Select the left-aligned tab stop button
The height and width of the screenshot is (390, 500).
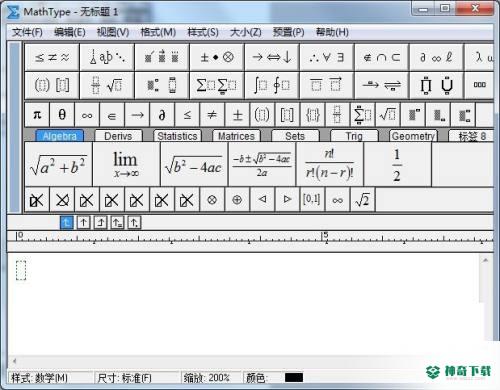click(x=67, y=222)
